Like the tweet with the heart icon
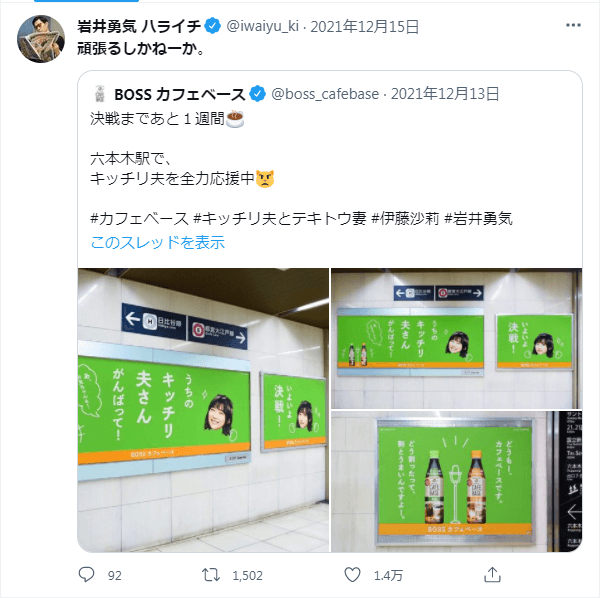The height and width of the screenshot is (598, 602). point(352,575)
